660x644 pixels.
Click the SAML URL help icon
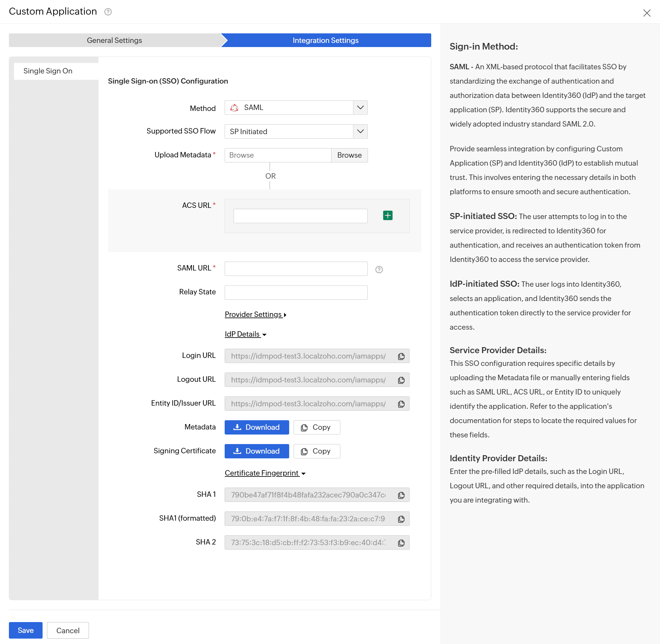(379, 269)
